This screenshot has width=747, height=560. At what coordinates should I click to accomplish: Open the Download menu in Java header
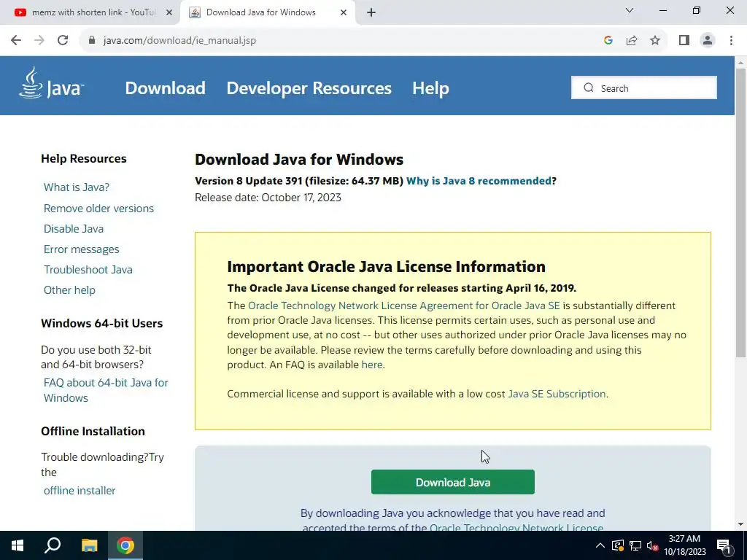166,88
